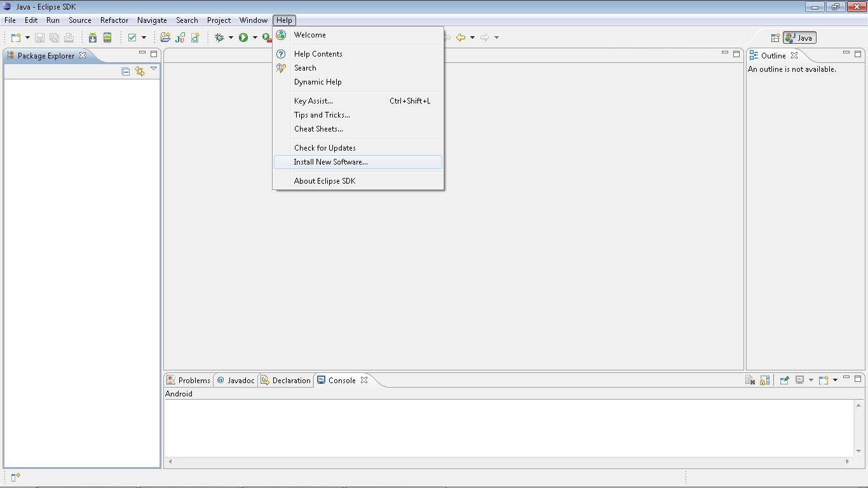Click the Display Selected Console icon

tap(800, 380)
